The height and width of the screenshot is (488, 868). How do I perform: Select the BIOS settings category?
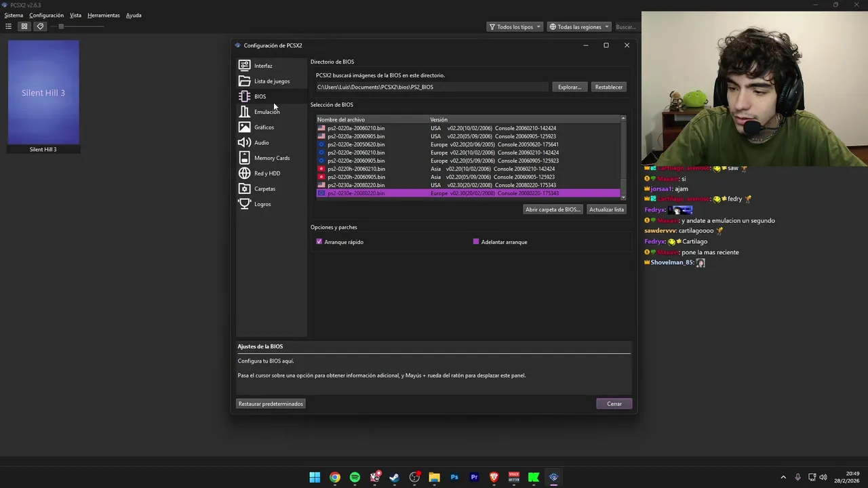pos(271,96)
